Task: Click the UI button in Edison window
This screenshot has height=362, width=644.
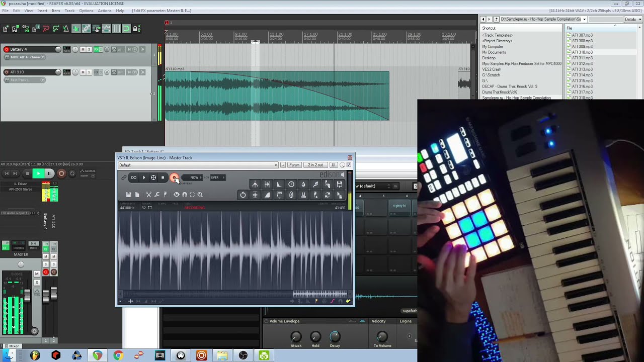Action: coord(334,165)
